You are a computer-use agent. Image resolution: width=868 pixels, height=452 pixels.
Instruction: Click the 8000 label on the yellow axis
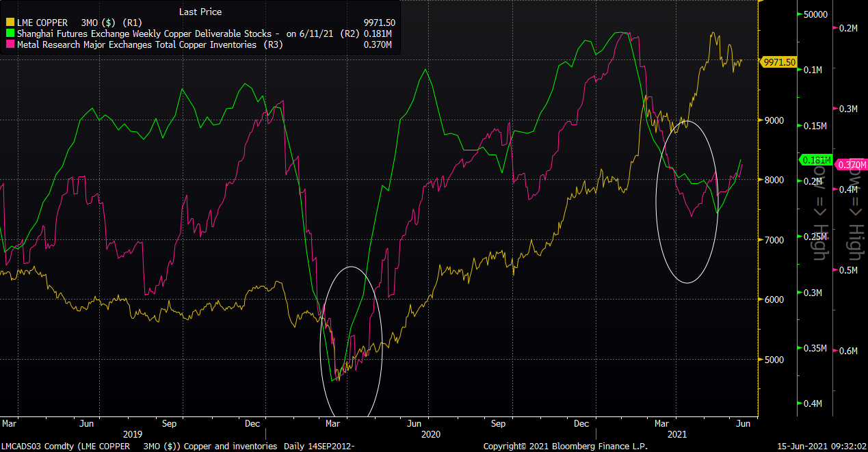pyautogui.click(x=773, y=180)
